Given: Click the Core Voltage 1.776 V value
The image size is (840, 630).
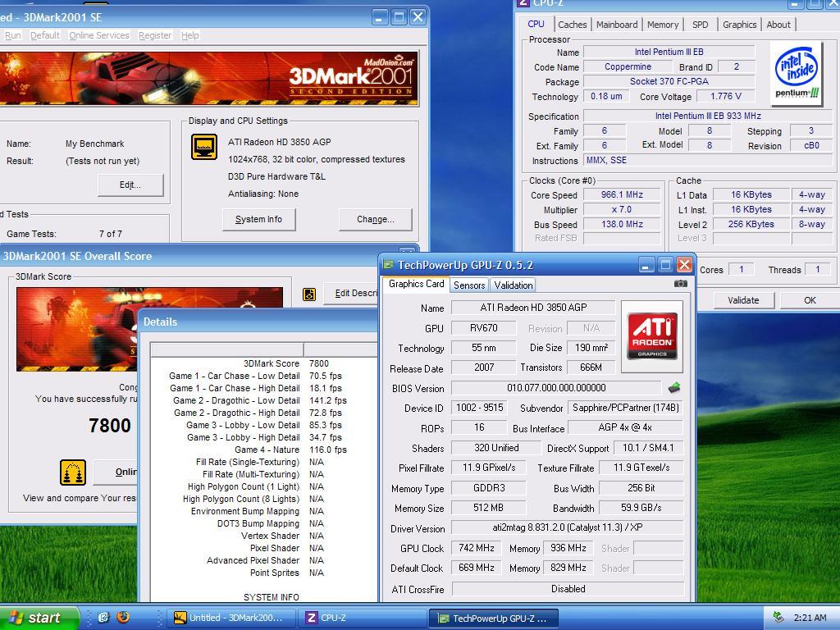Looking at the screenshot, I should 725,97.
